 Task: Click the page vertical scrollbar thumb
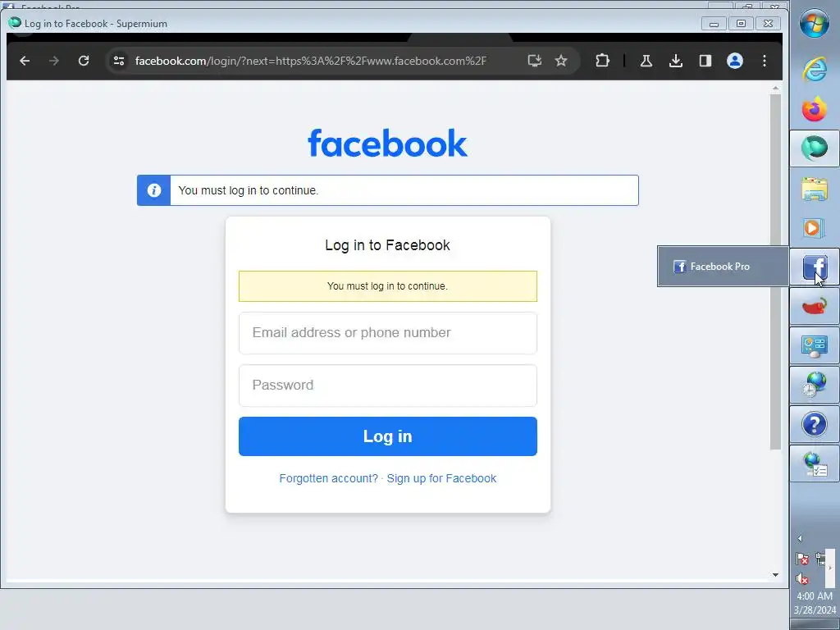pyautogui.click(x=775, y=272)
